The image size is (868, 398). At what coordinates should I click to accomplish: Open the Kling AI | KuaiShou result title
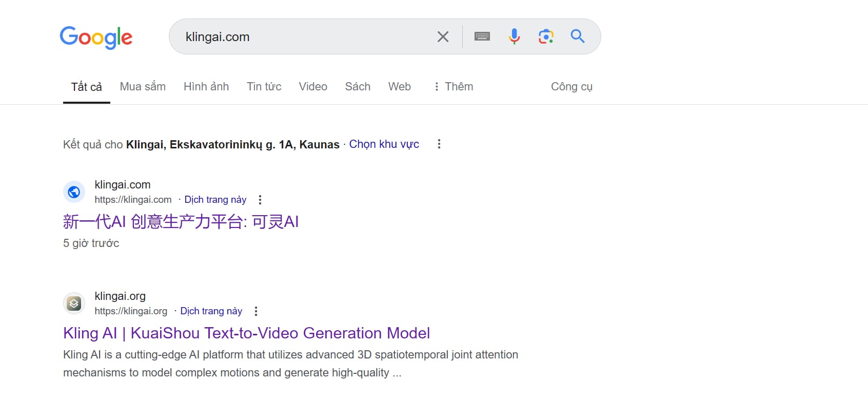click(247, 333)
